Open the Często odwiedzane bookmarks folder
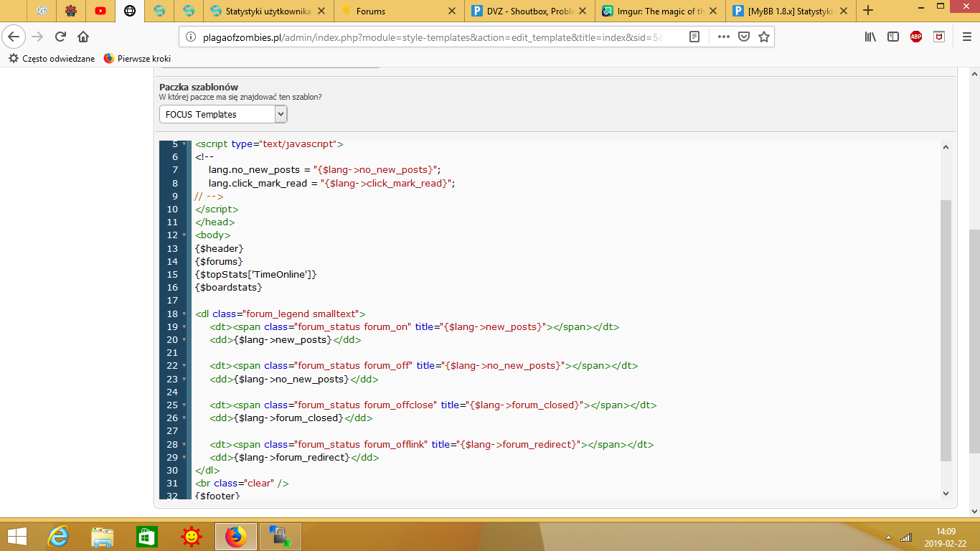Image resolution: width=980 pixels, height=551 pixels. 51,59
